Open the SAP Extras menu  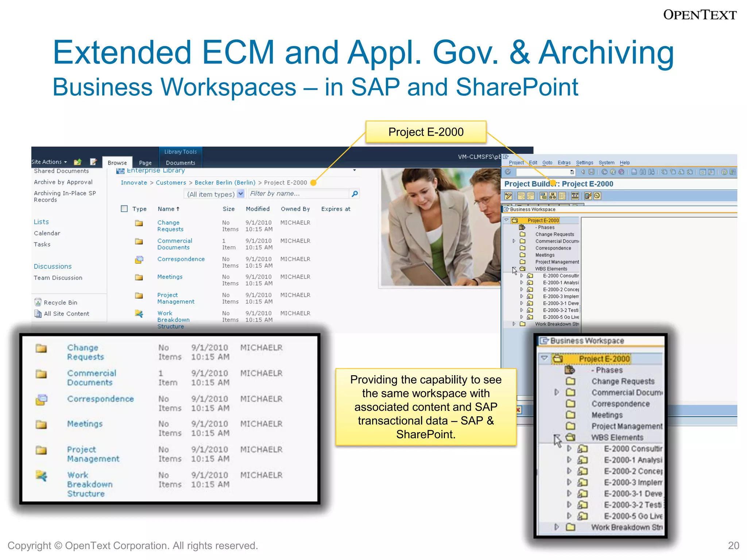point(564,163)
